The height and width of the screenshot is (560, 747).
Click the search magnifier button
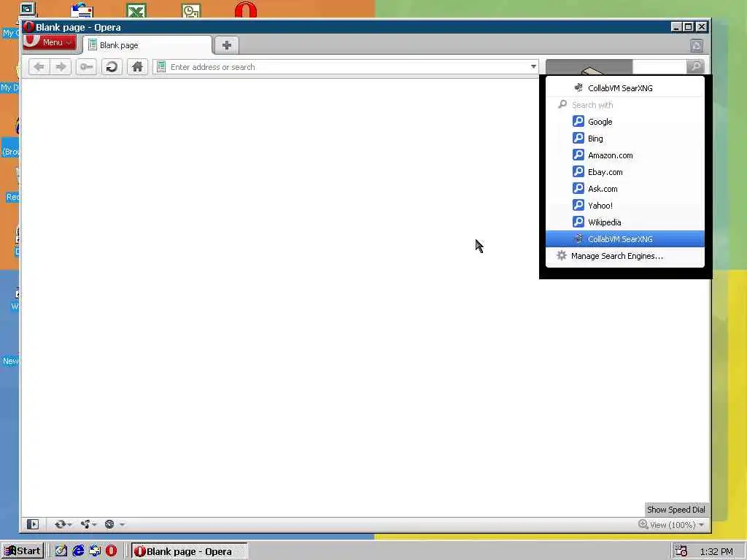click(695, 66)
